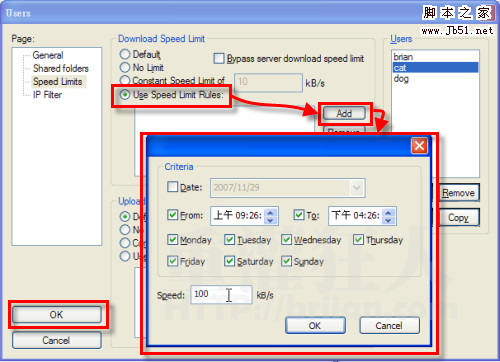Confirm the criteria dialog with OK
Viewport: 500px width, 362px height.
(315, 325)
